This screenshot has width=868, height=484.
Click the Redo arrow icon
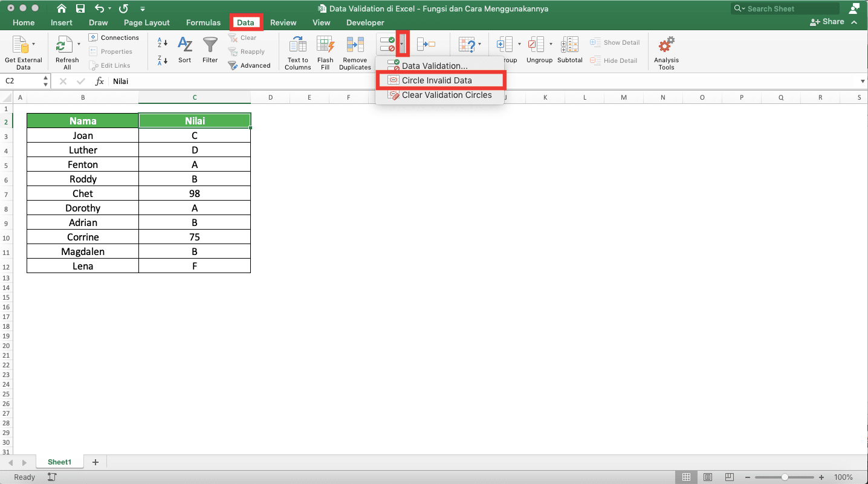click(123, 8)
